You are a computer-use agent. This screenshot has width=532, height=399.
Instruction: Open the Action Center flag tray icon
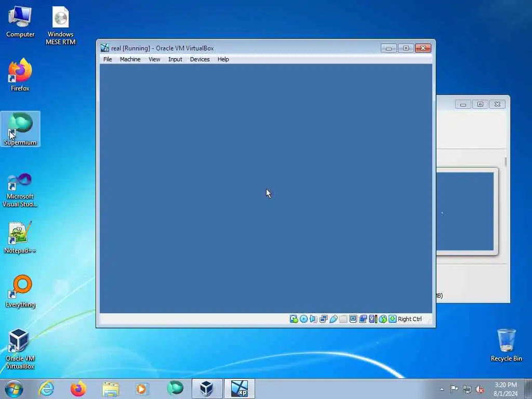[454, 389]
